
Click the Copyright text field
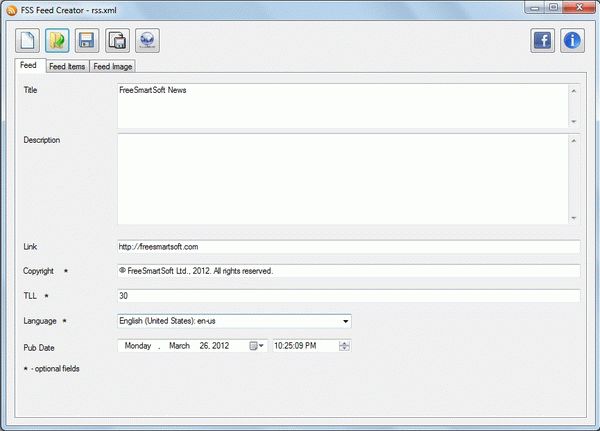tap(349, 271)
